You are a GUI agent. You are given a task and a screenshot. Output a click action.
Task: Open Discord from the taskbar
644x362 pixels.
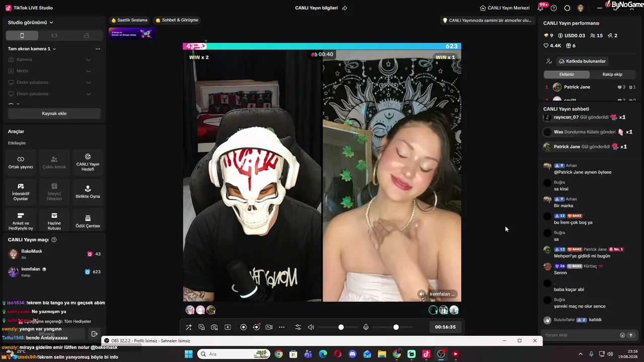click(352, 354)
